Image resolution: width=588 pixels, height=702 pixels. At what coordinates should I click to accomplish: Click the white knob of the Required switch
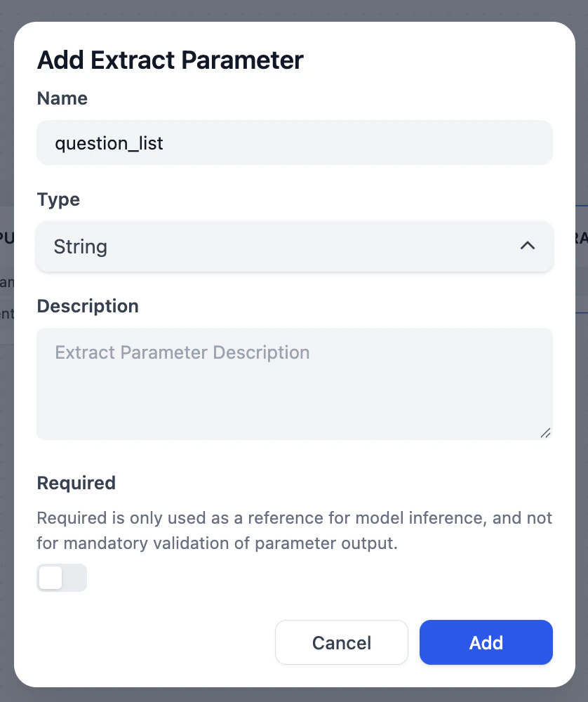[x=51, y=578]
